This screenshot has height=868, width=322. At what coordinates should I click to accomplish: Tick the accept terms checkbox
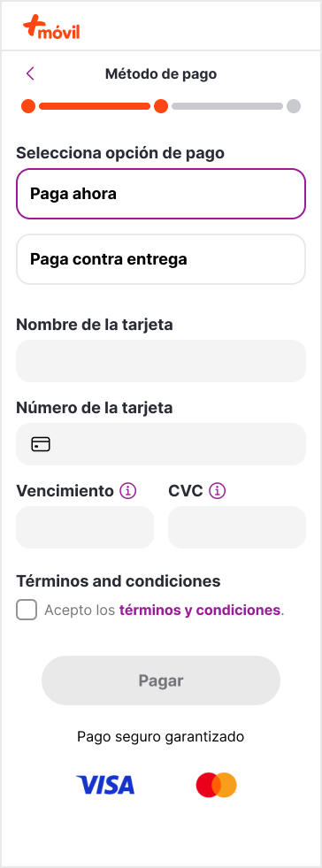[27, 610]
